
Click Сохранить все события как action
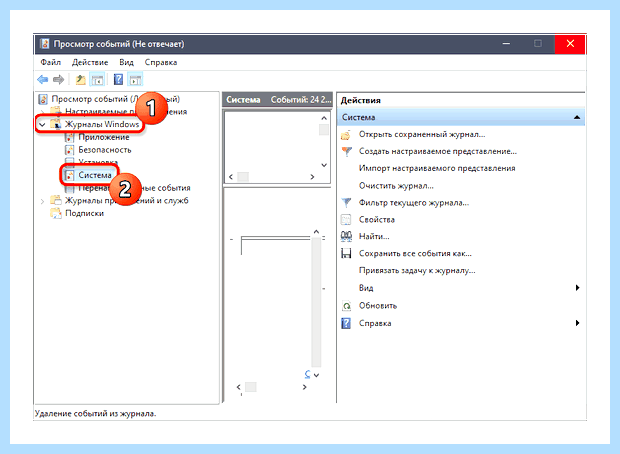(415, 253)
